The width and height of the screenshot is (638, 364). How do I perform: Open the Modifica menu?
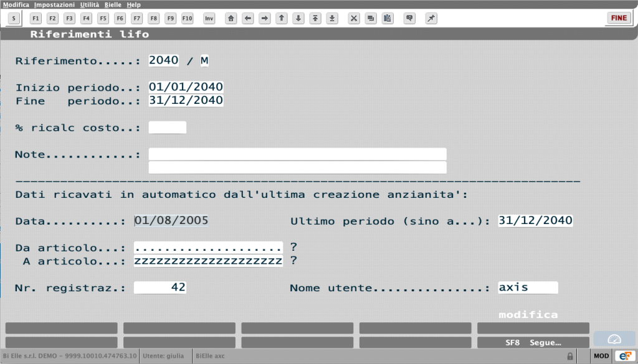tap(16, 5)
